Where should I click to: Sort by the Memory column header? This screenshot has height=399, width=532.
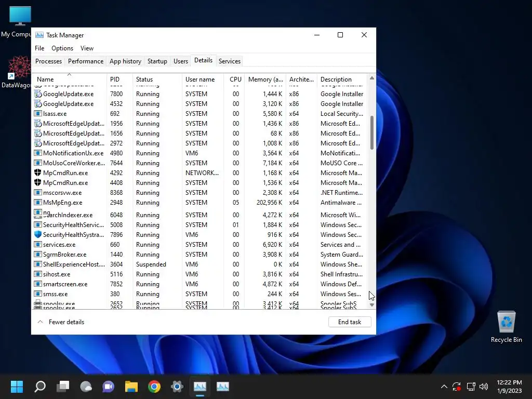tap(265, 79)
